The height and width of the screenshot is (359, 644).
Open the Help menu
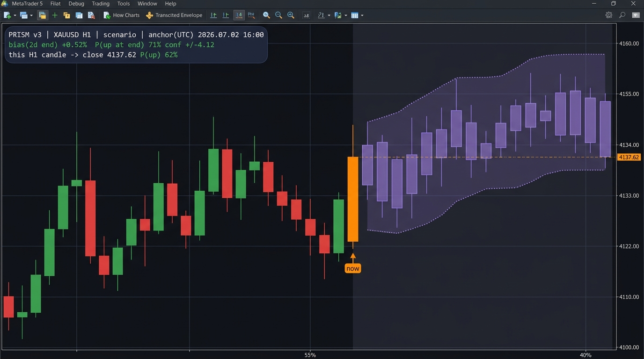pos(170,4)
